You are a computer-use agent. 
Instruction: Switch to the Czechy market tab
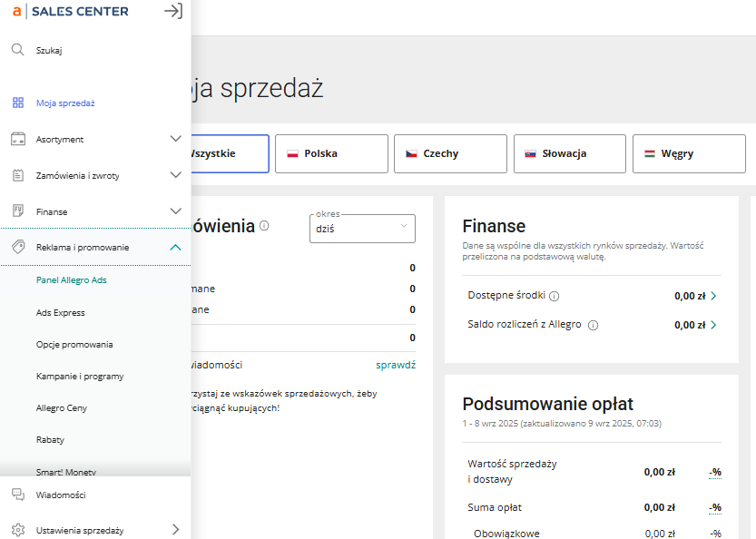pyautogui.click(x=450, y=153)
